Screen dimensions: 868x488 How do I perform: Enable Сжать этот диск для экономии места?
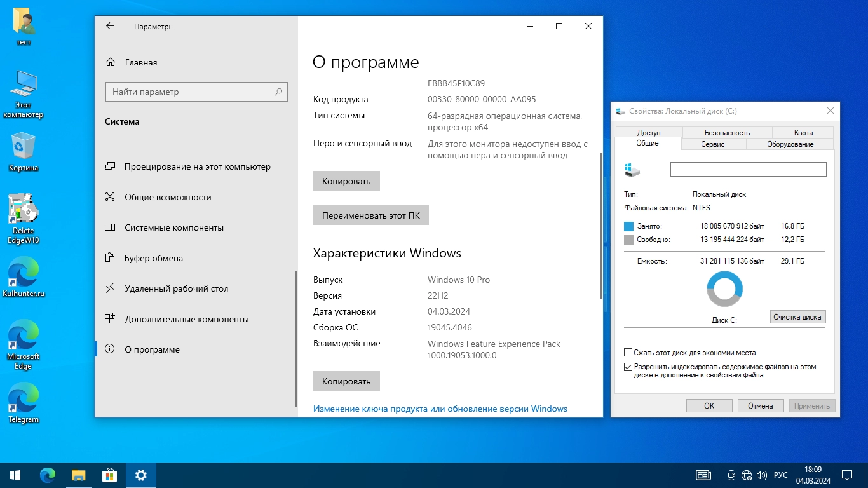[x=628, y=353]
